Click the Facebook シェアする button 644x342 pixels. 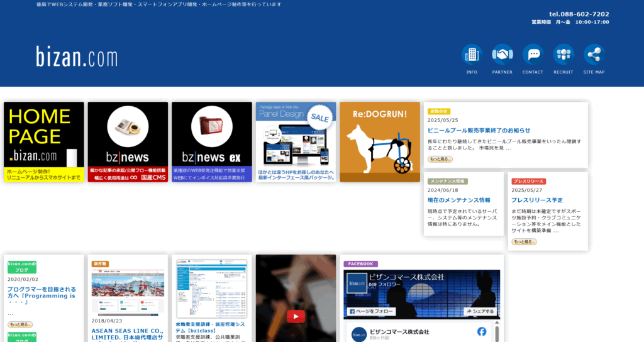[x=480, y=312]
